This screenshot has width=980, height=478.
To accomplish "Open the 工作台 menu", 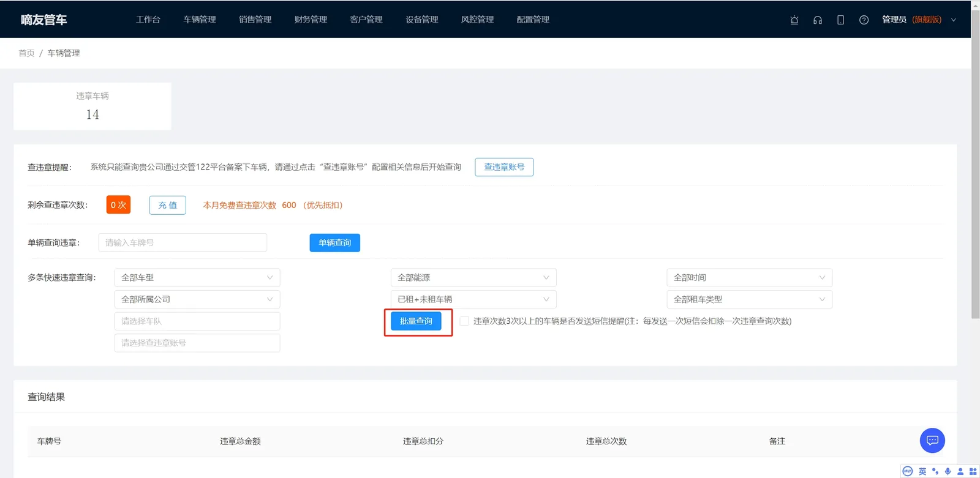I will click(148, 20).
